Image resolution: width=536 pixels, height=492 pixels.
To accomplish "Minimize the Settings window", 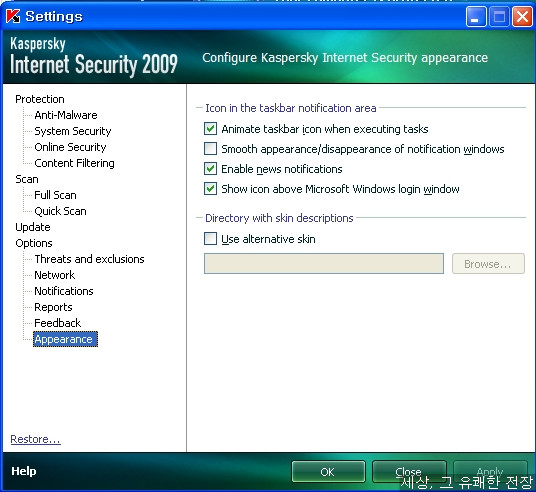I will click(x=476, y=16).
